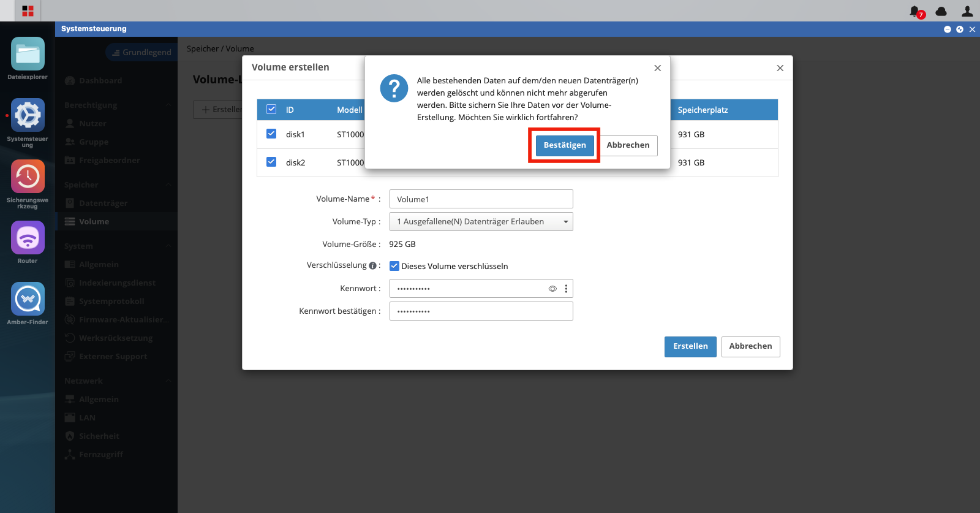Show password with the eye icon

coord(552,289)
